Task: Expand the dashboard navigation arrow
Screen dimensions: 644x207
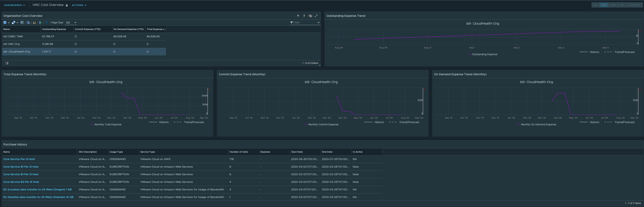Action: coord(17,23)
